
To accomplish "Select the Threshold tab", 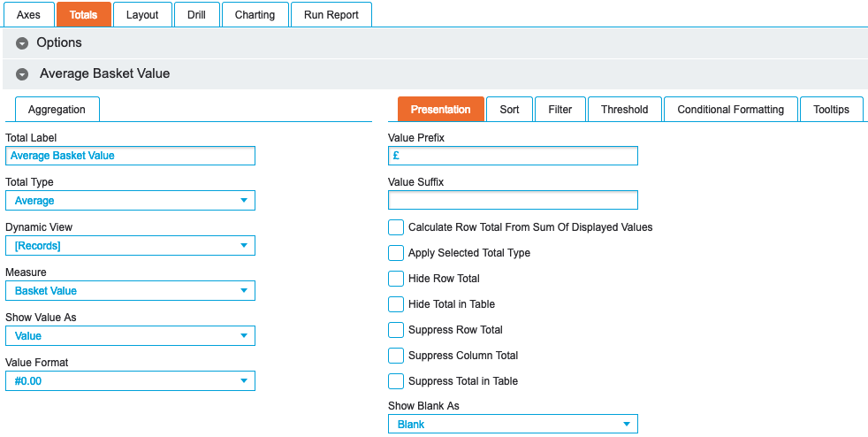I will [624, 110].
